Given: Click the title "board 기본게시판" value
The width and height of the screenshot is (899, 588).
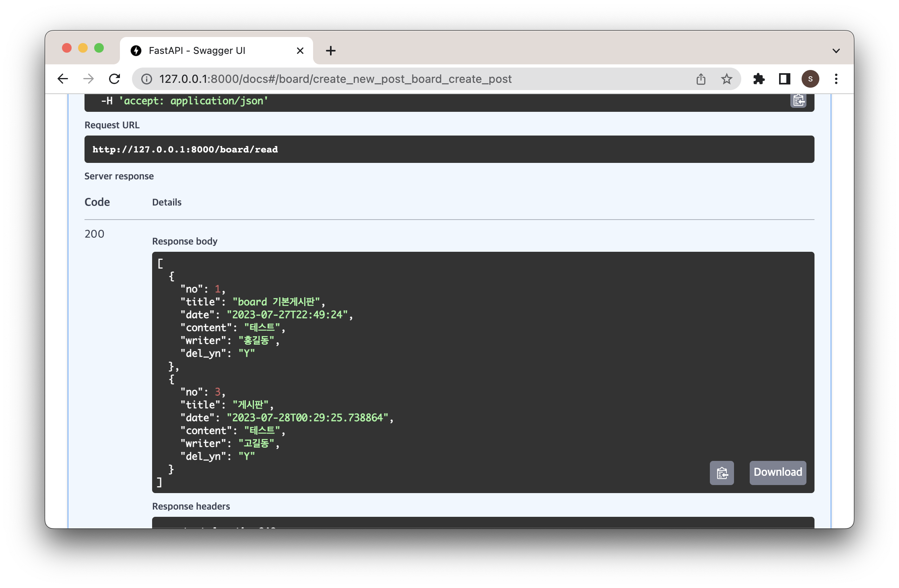Looking at the screenshot, I should (276, 302).
